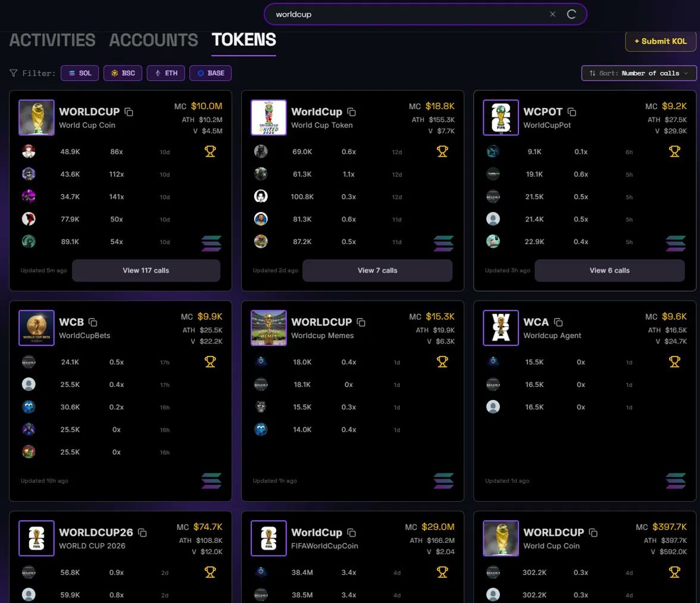
Task: Copy the WORLDCUP26 token address
Action: click(x=142, y=533)
